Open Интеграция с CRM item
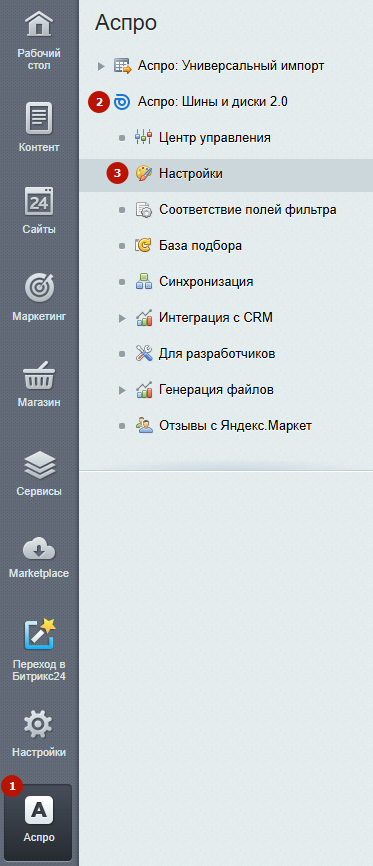The width and height of the screenshot is (373, 866). [216, 318]
